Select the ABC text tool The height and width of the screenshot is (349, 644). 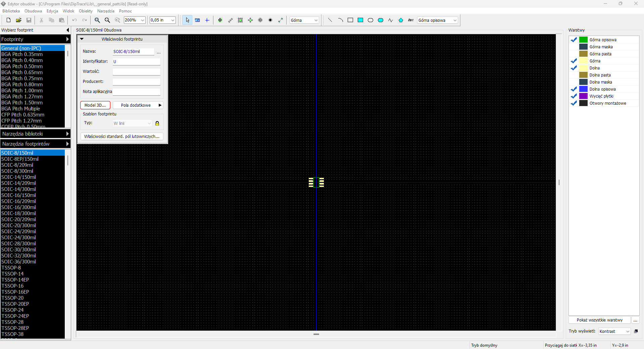(411, 20)
